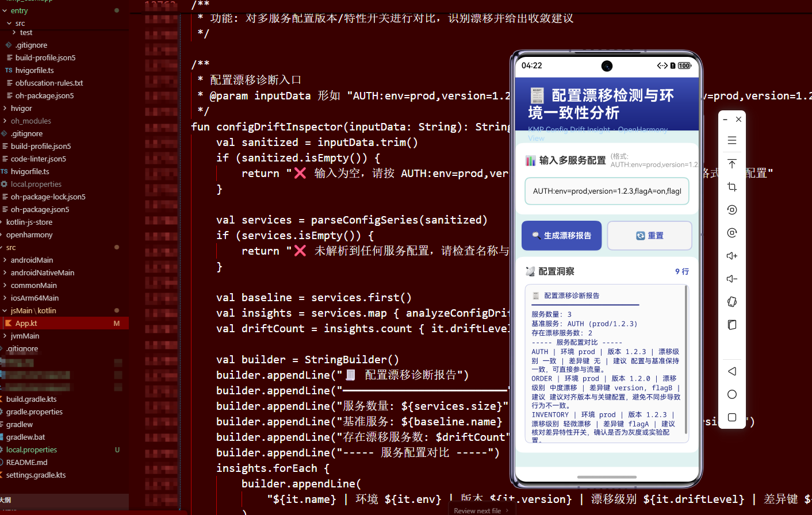Click the git icon beside entry's .gitignore
The height and width of the screenshot is (515, 812).
pos(9,45)
